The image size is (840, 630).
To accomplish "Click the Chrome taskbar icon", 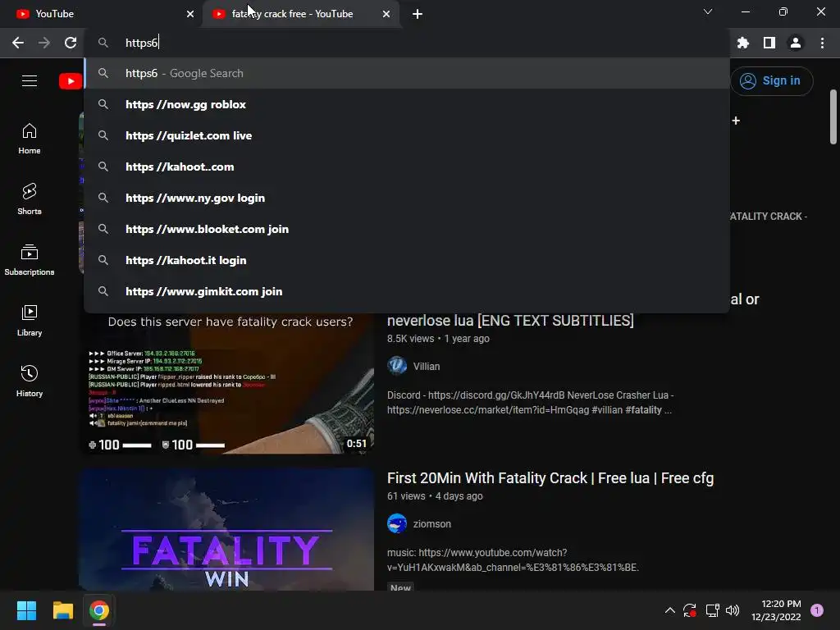I will point(99,610).
